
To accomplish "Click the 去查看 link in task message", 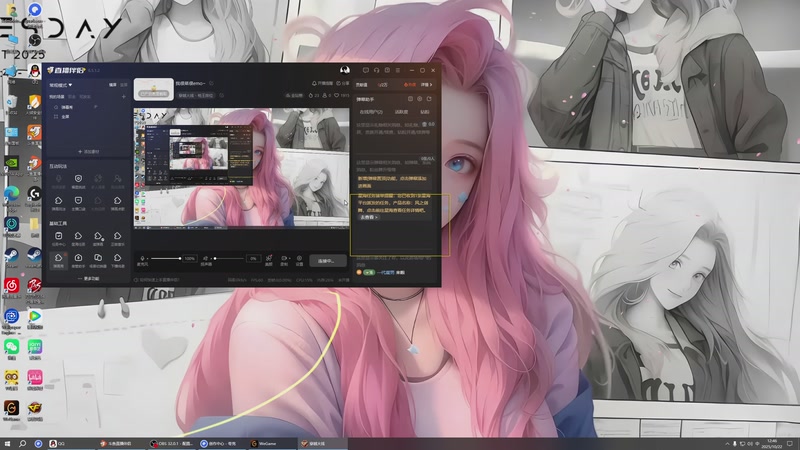I will click(368, 217).
